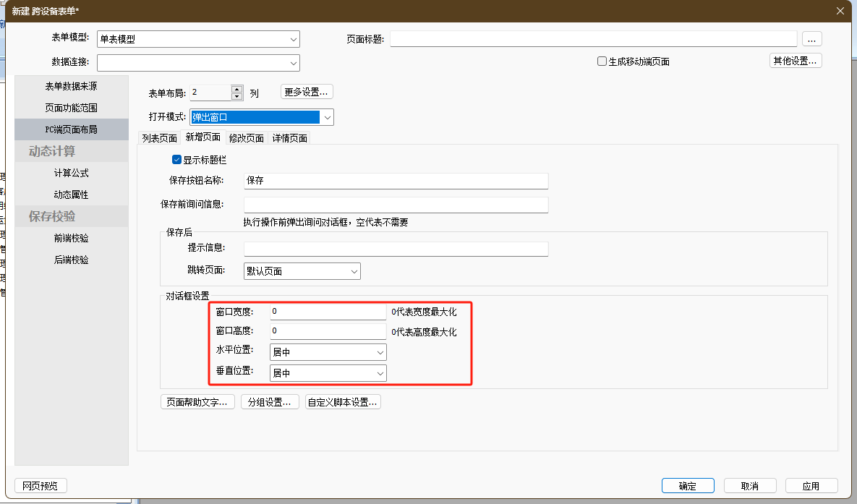Viewport: 857px width, 504px height.
Task: Increase 表单布局 column count with up arrow
Action: pos(237,89)
